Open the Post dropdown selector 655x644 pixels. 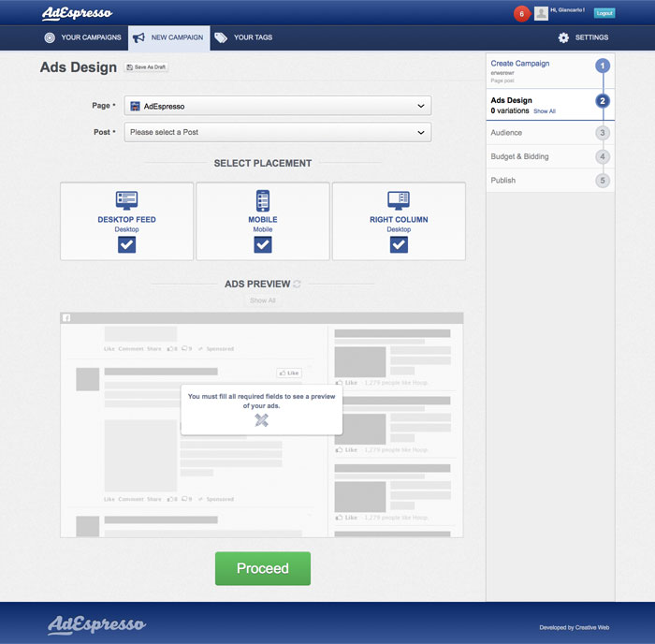(278, 132)
